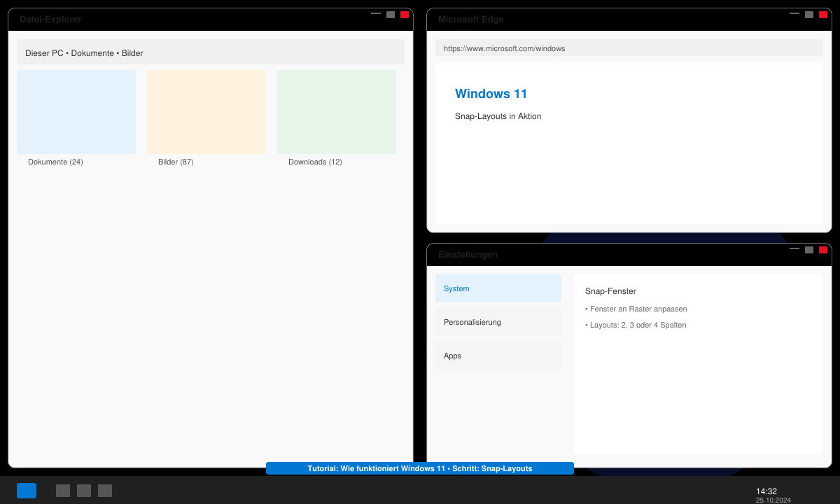Screen dimensions: 840x504
Task: Select System in Einstellungen sidebar
Action: (x=498, y=288)
